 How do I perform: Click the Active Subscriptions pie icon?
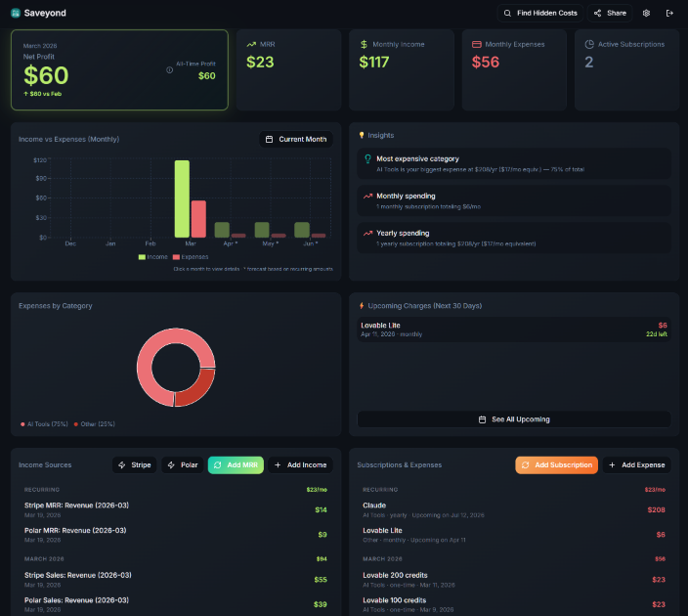589,44
